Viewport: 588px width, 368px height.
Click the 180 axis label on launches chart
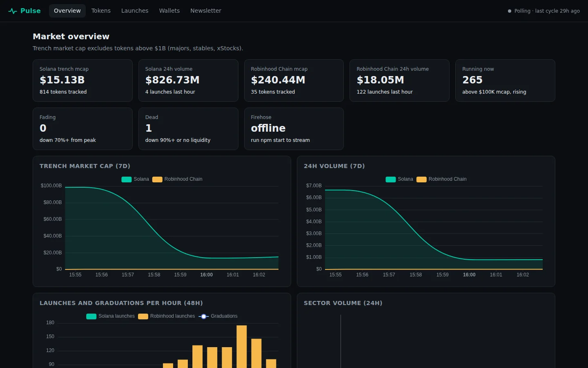pyautogui.click(x=50, y=323)
